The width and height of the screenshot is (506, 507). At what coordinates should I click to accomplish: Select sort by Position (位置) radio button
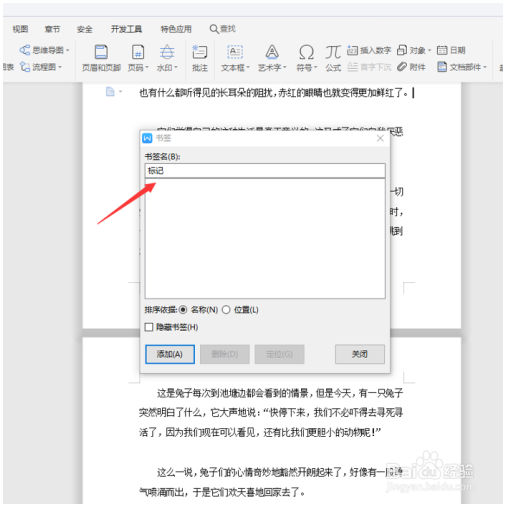click(226, 310)
